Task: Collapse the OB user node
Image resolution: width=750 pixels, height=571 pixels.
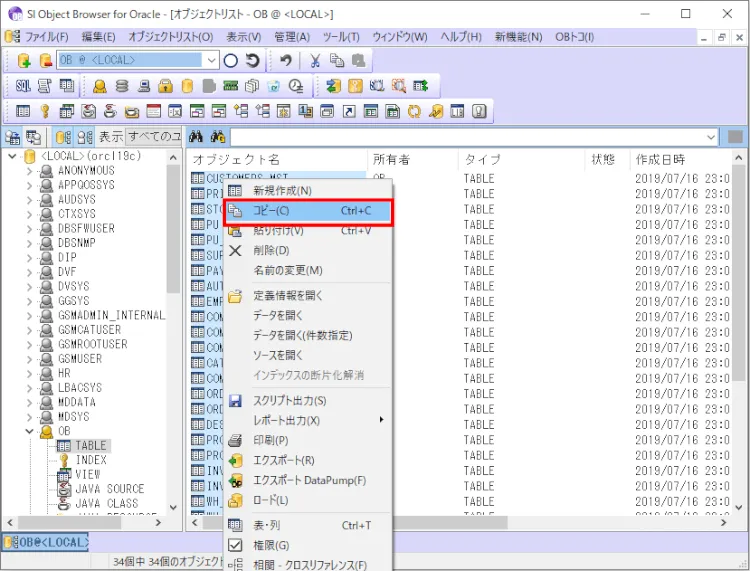Action: coord(29,431)
